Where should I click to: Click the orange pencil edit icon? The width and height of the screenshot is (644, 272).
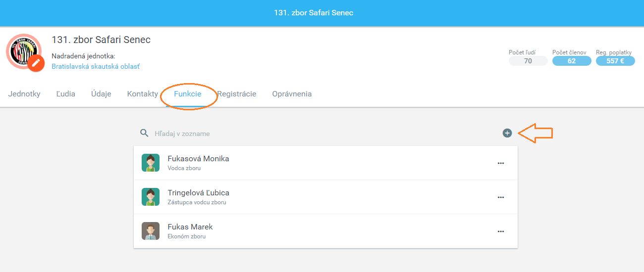click(36, 63)
